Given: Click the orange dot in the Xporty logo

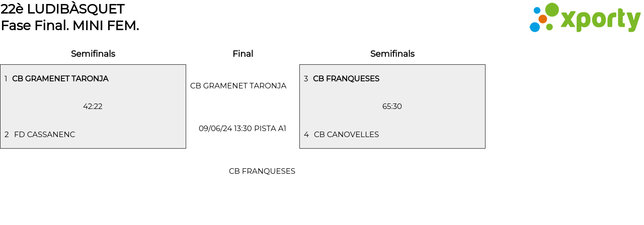Looking at the screenshot, I should coord(543,19).
